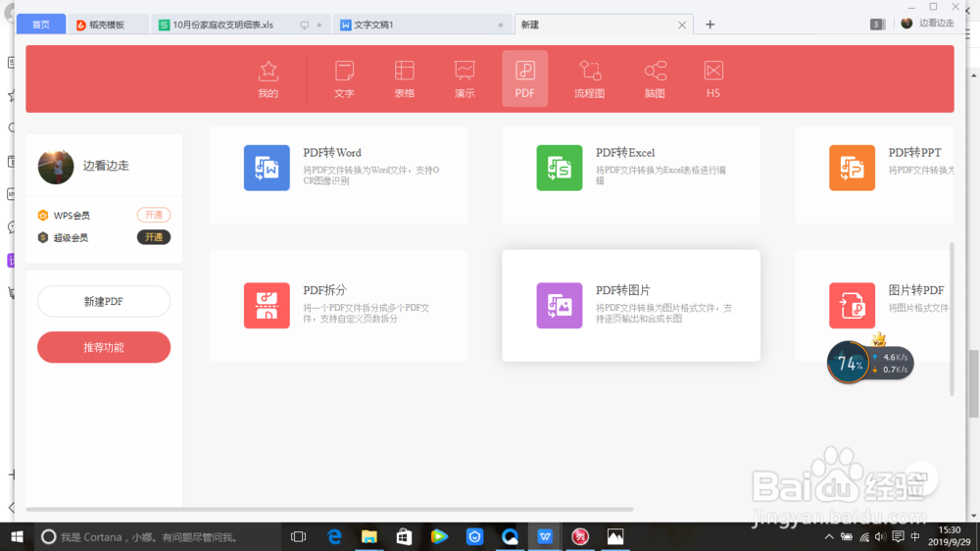The height and width of the screenshot is (551, 980).
Task: Click the tab count badge showing 3
Action: click(876, 25)
